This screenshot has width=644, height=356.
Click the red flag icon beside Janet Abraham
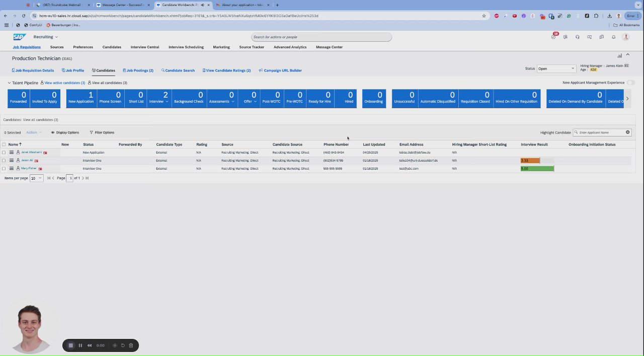45,153
